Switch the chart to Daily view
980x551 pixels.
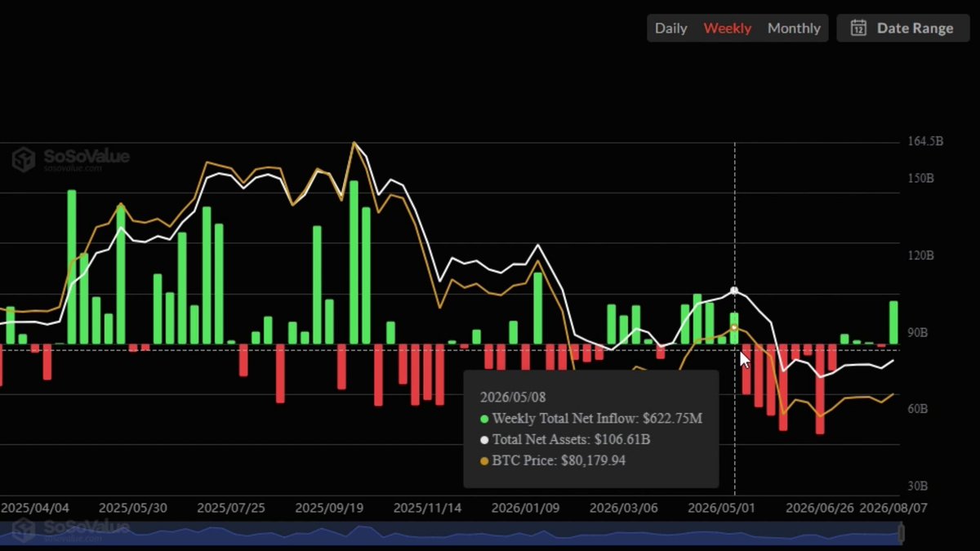[x=670, y=28]
